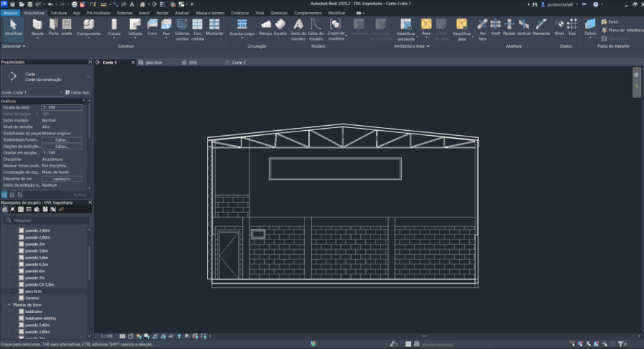Collapse the Plantas de forro tree node
644x349 pixels.
click(9, 304)
